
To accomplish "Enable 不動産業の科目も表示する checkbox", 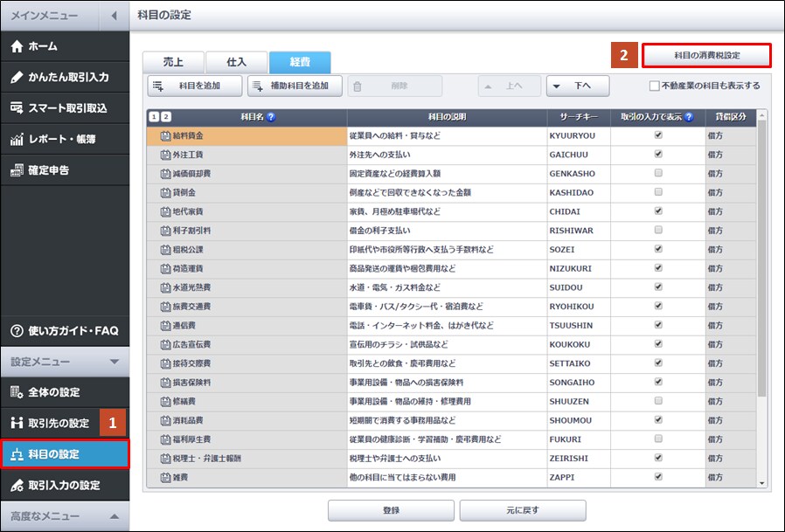I will (x=655, y=86).
